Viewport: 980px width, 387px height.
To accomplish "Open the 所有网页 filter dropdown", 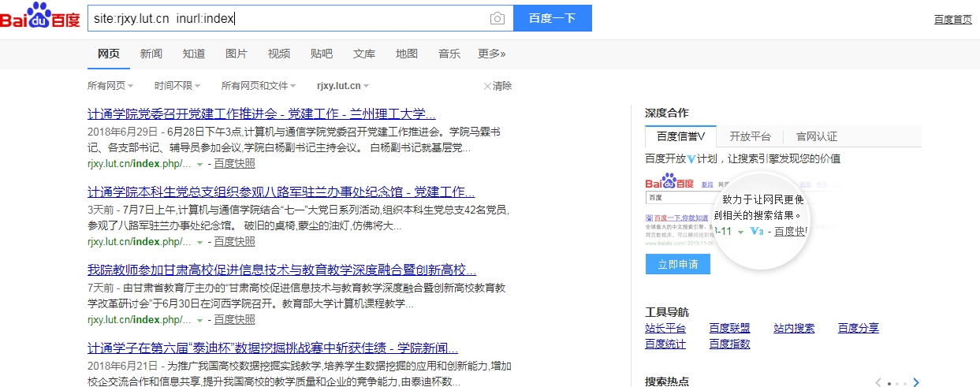I will tap(110, 86).
